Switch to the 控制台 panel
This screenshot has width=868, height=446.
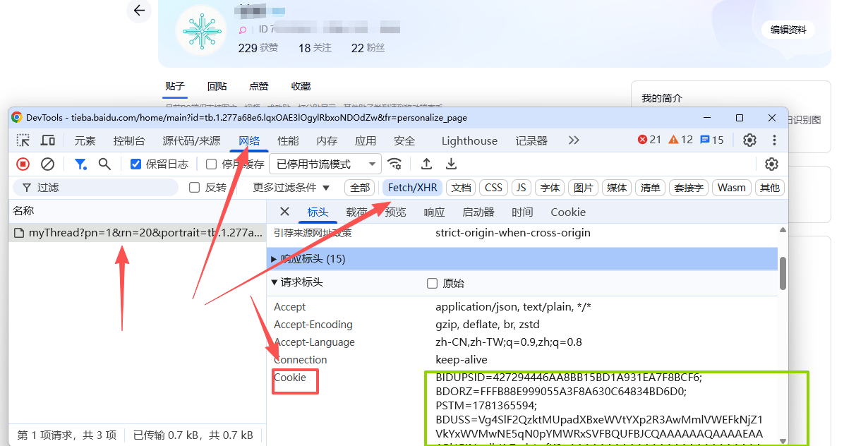point(129,140)
